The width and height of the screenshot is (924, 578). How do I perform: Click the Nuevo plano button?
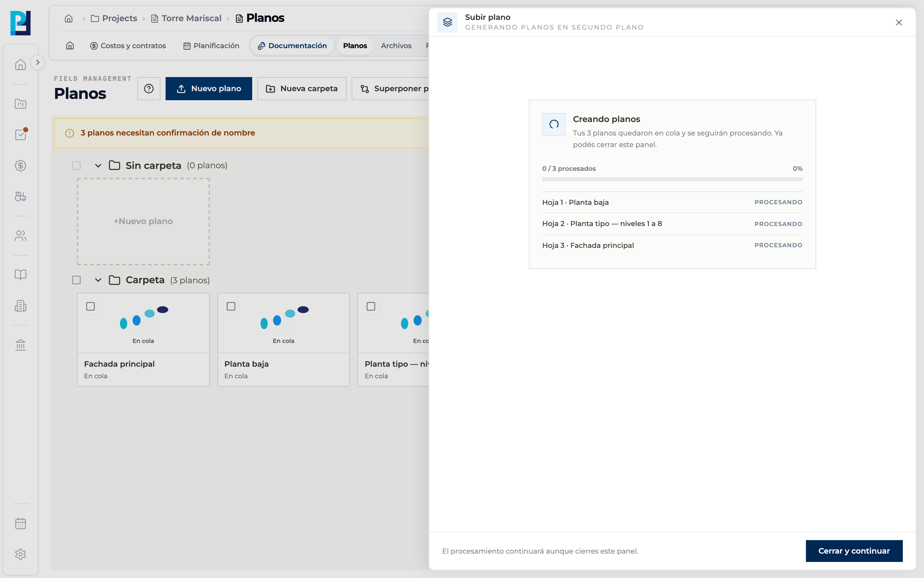point(209,89)
